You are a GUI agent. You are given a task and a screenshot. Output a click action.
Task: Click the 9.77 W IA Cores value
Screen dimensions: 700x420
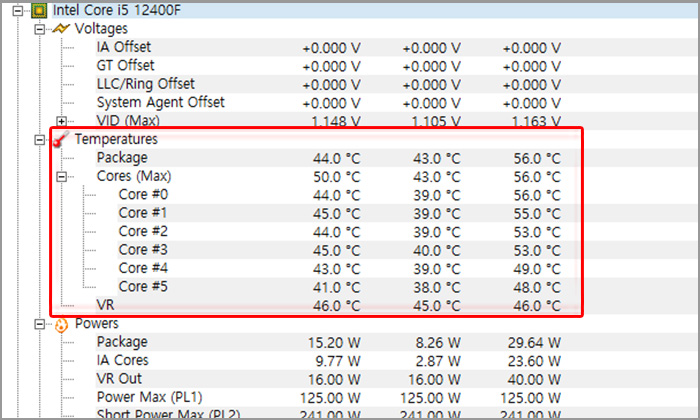[x=338, y=362]
